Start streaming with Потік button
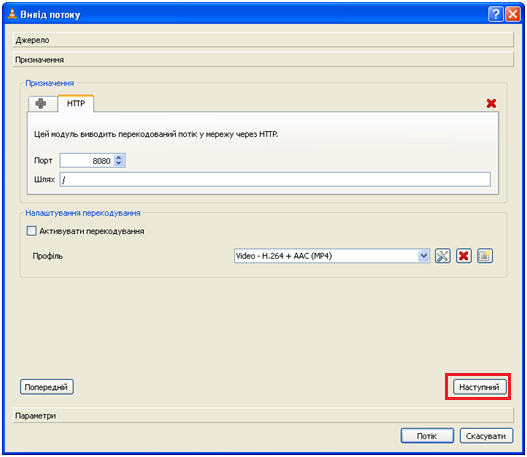527x457 pixels. [x=427, y=436]
